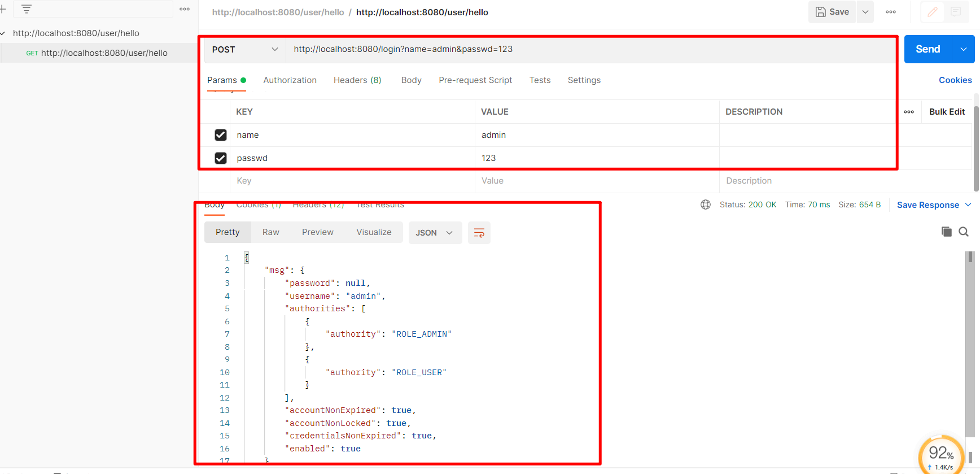The height and width of the screenshot is (474, 980).
Task: Click Status: 200 OK text
Action: tap(748, 205)
